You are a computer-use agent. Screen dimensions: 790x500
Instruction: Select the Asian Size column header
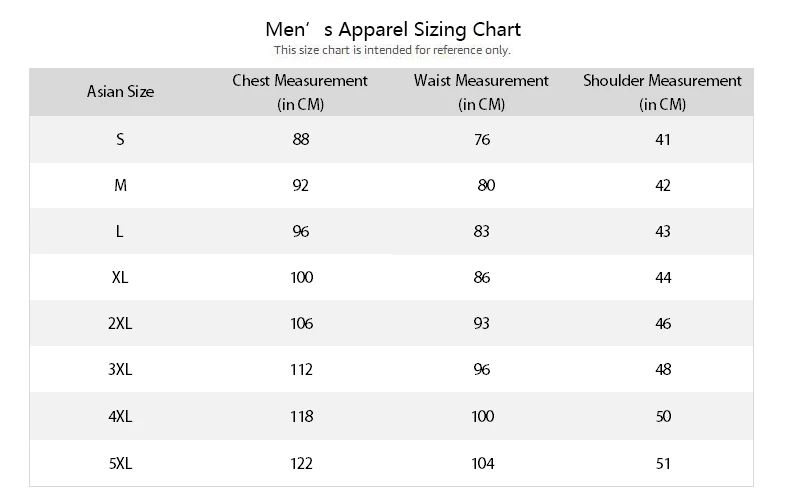120,91
